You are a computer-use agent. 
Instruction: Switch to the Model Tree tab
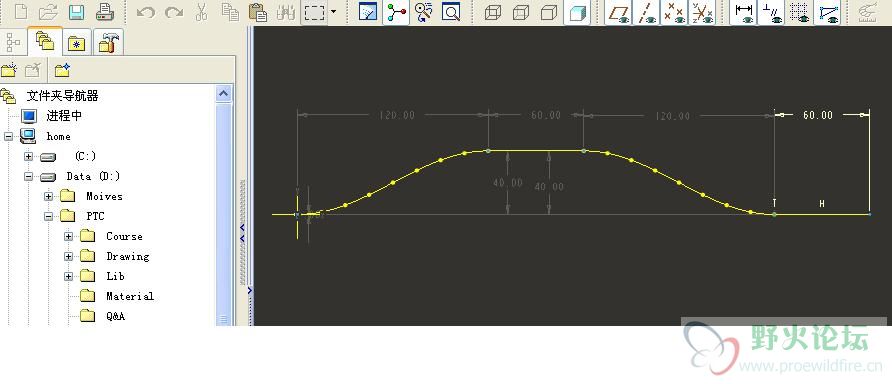pos(13,42)
